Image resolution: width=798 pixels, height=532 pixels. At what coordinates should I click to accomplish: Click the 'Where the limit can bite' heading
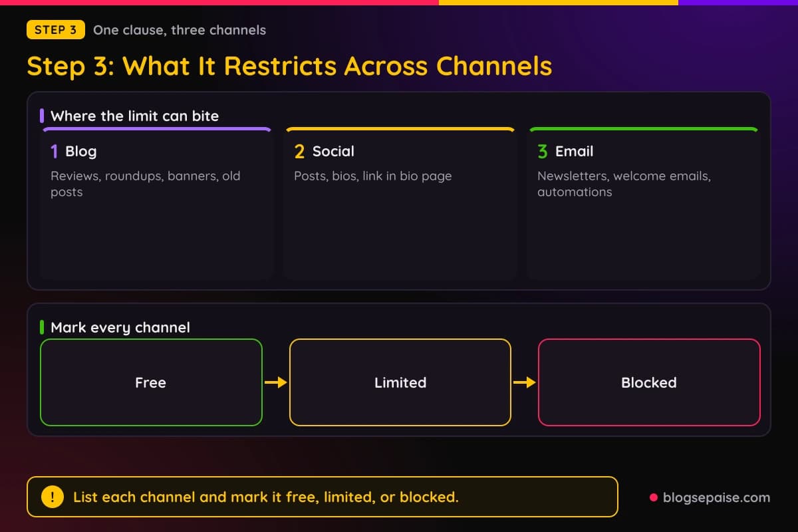point(134,116)
